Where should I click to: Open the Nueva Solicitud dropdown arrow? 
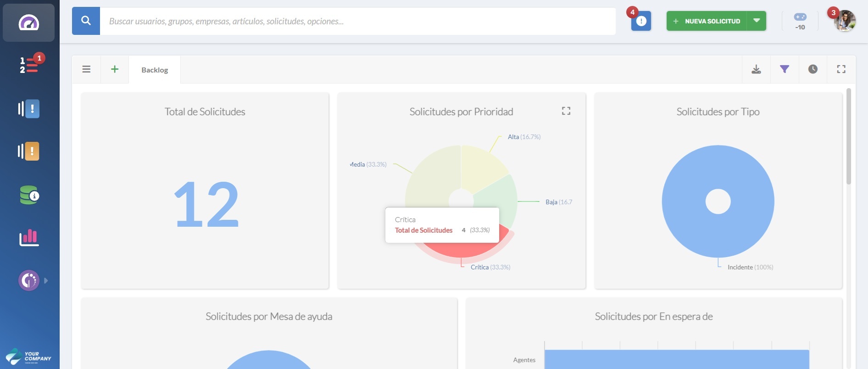click(757, 21)
